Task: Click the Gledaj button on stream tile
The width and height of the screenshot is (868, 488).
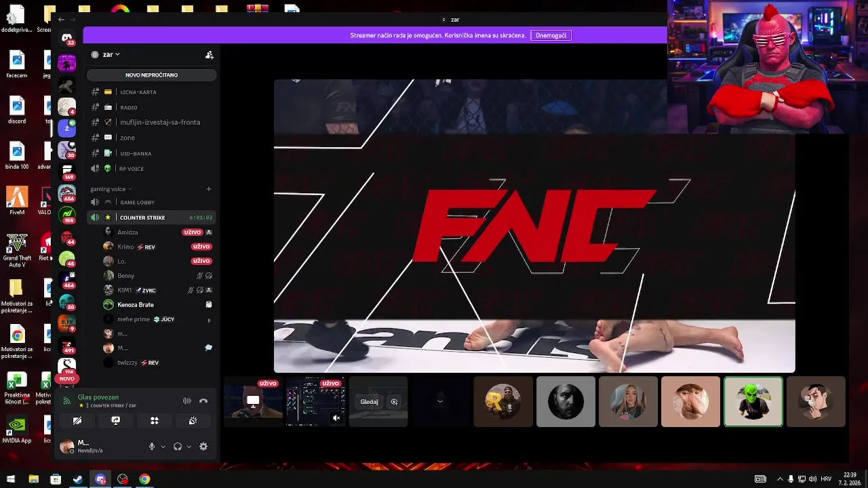Action: point(369,402)
